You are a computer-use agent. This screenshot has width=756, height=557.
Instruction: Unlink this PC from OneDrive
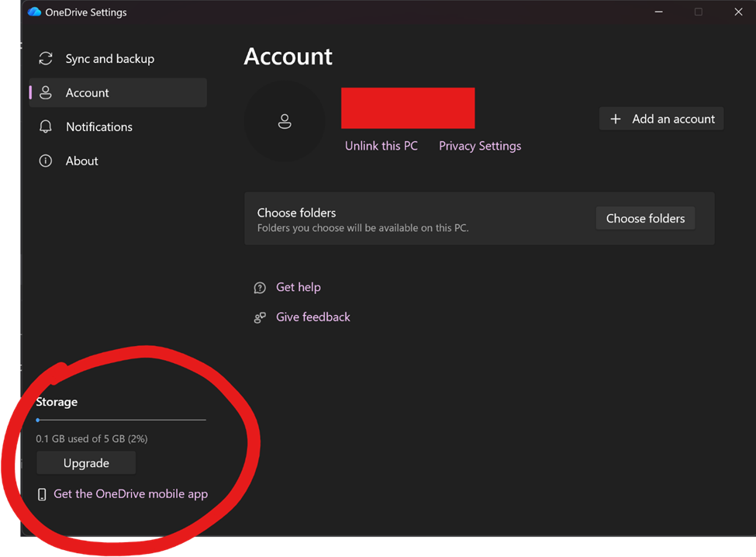[381, 146]
